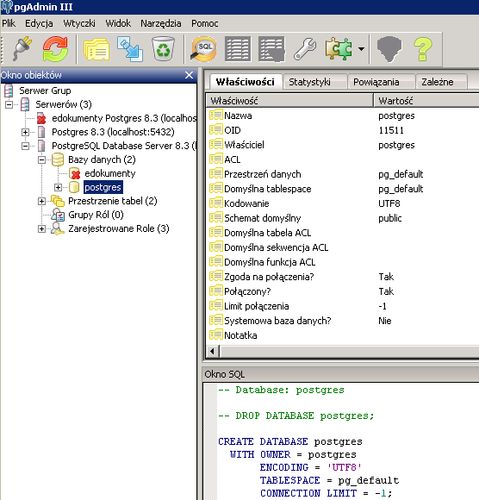Click the properties list left scroll arrow
479x500 pixels.
(x=212, y=351)
